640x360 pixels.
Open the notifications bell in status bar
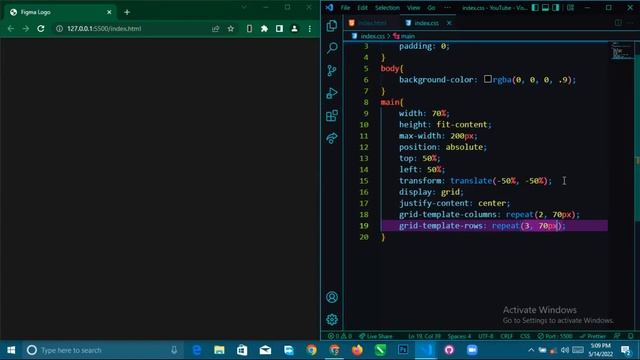click(x=631, y=336)
